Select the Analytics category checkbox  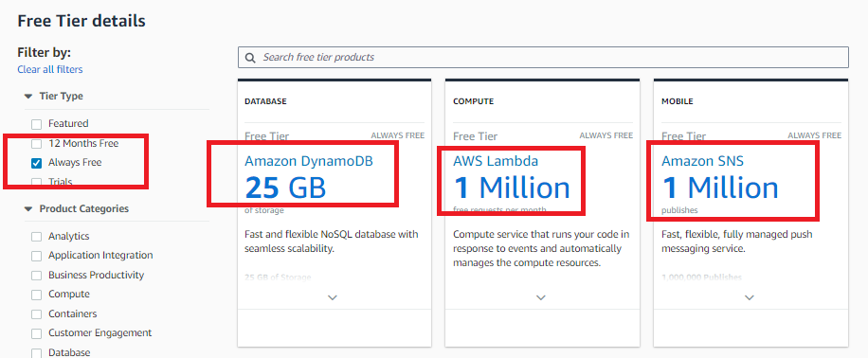tap(37, 237)
